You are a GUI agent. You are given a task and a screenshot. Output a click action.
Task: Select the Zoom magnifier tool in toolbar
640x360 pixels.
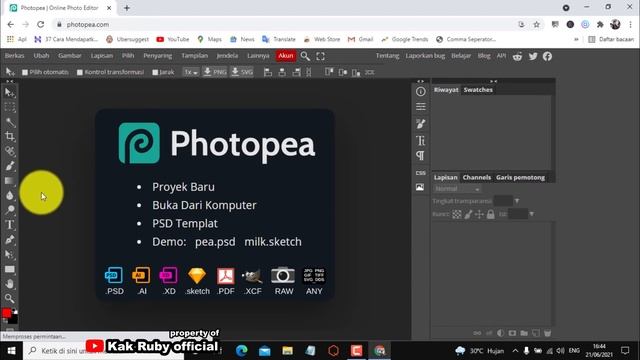pyautogui.click(x=9, y=298)
